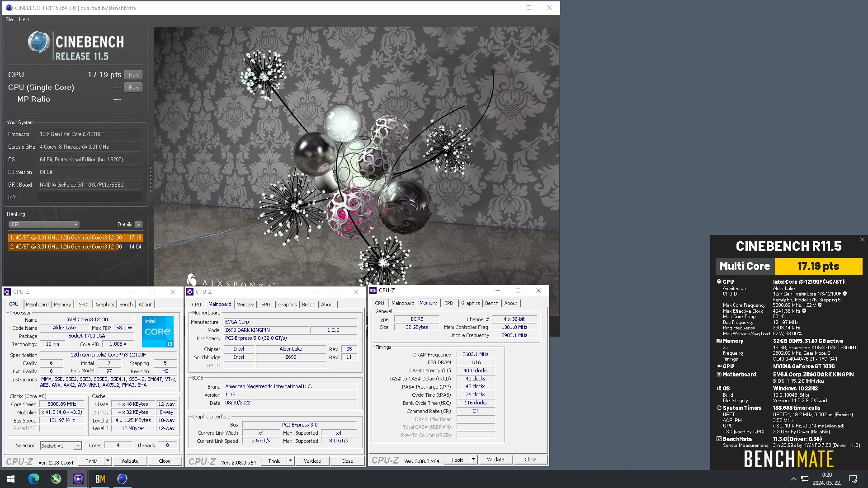Minimize the Memory CPU-Z window
Screen dimensions: 868x488
coord(497,291)
